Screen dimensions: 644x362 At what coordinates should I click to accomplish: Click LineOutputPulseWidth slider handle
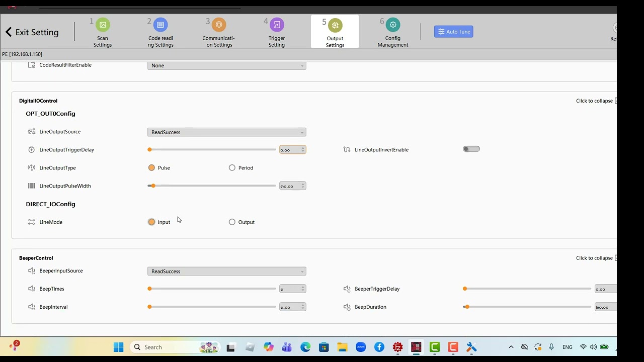(153, 186)
